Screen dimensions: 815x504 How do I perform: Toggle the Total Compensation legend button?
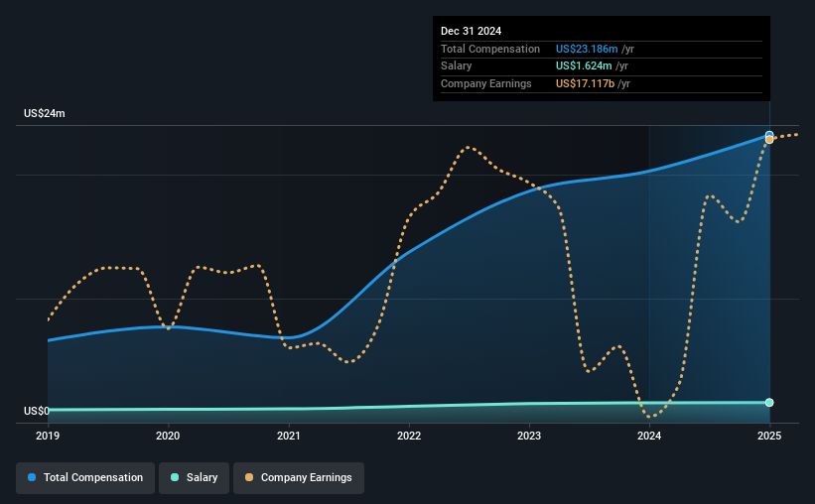pyautogui.click(x=85, y=477)
